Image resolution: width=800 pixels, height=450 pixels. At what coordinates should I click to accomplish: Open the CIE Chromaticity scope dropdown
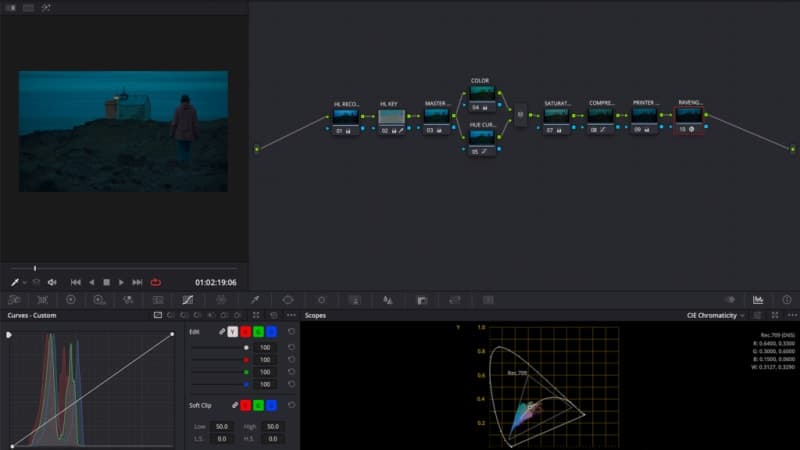click(715, 315)
